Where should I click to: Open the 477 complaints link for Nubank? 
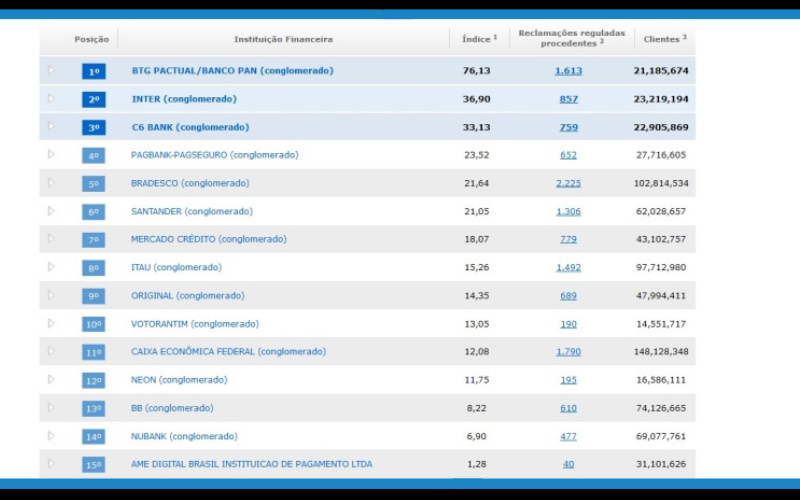(568, 436)
